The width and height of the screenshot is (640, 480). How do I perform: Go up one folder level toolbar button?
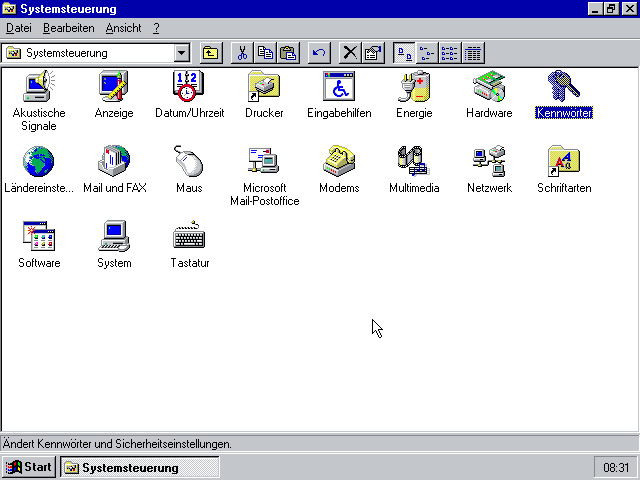(211, 53)
